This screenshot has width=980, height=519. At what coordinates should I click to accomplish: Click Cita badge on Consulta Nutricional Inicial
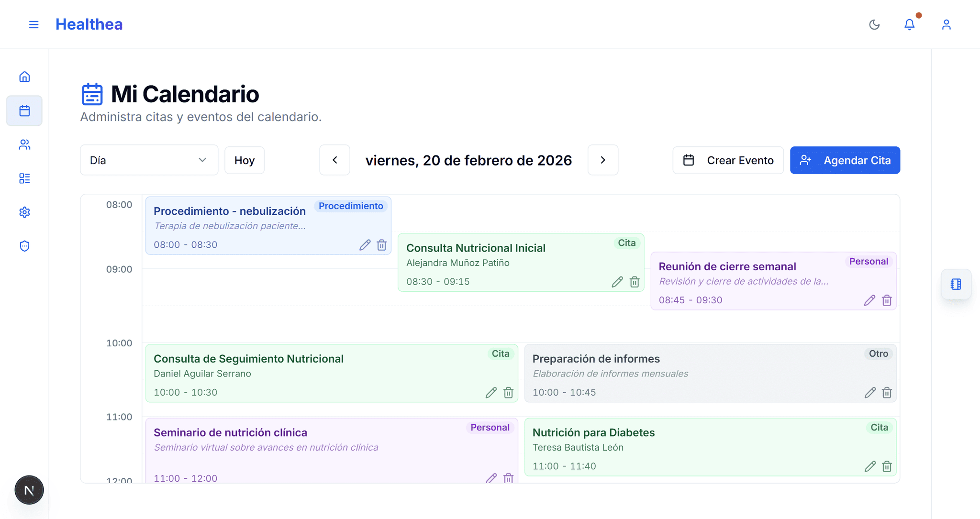[626, 243]
